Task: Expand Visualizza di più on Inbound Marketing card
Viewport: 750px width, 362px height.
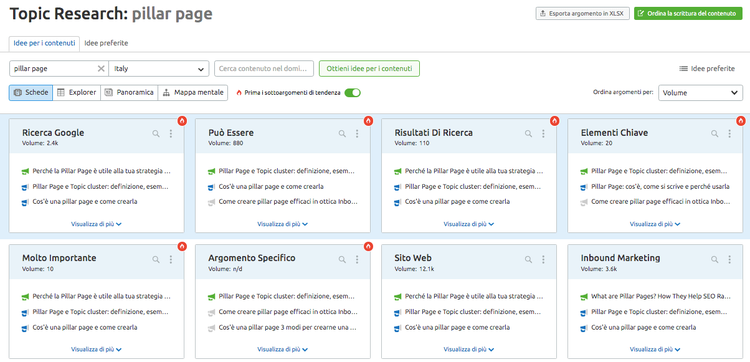Action: click(x=655, y=349)
